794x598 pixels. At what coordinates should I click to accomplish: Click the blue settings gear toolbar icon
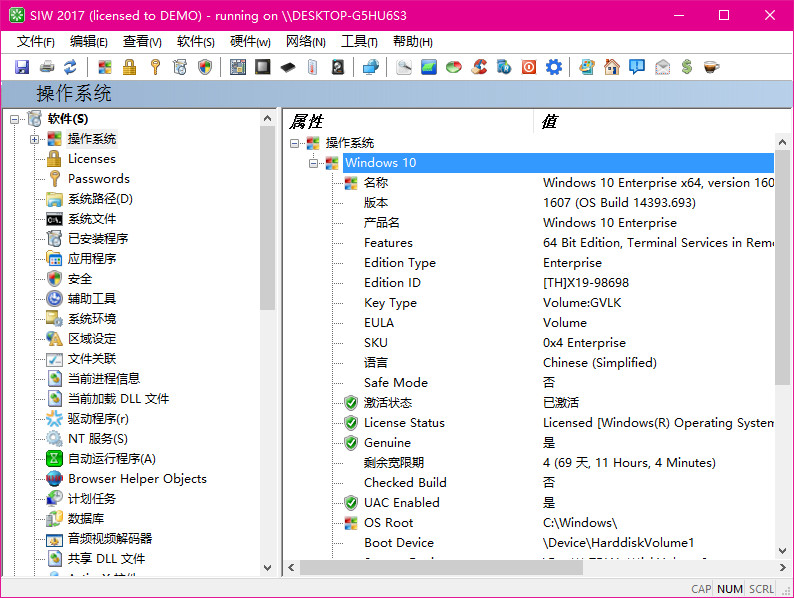point(553,67)
